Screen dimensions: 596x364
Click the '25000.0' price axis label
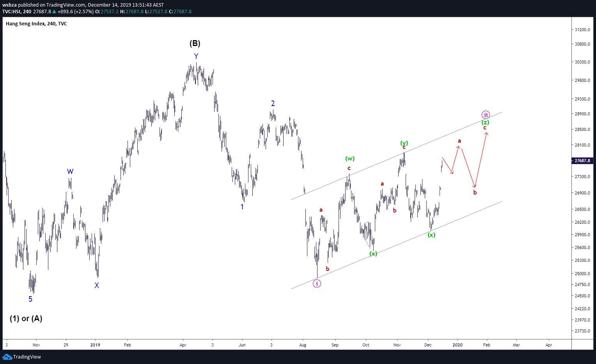pyautogui.click(x=582, y=274)
